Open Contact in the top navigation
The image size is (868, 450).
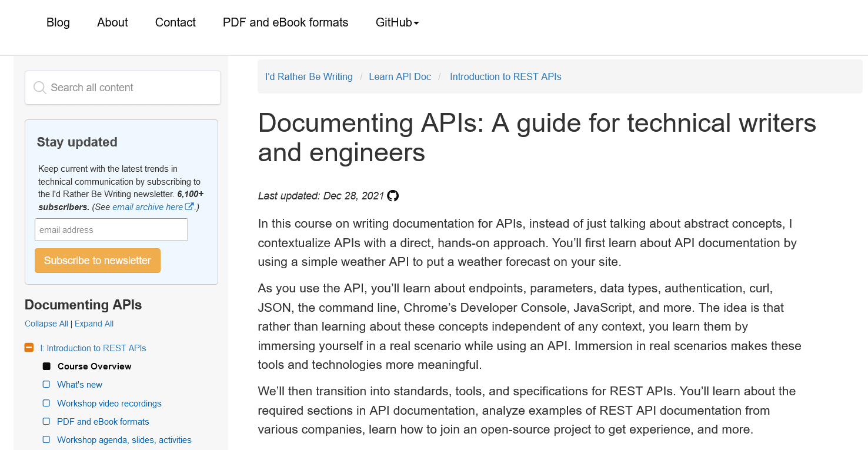pyautogui.click(x=175, y=22)
